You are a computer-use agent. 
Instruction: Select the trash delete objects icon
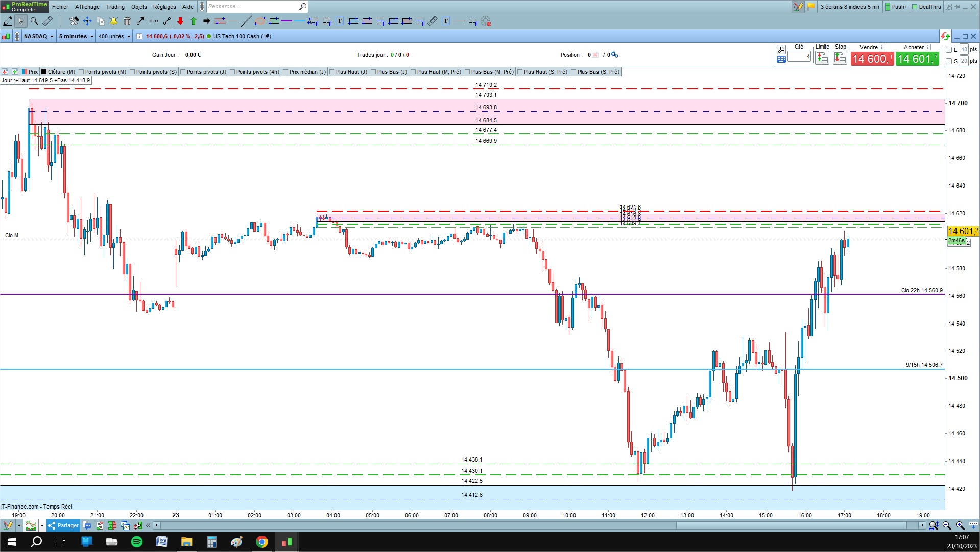(127, 21)
